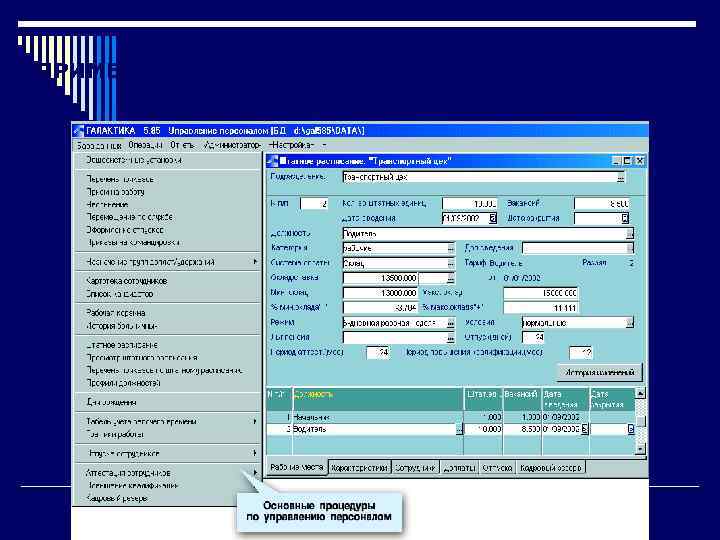
Task: Switch to Рабочие места tab
Action: (x=297, y=467)
